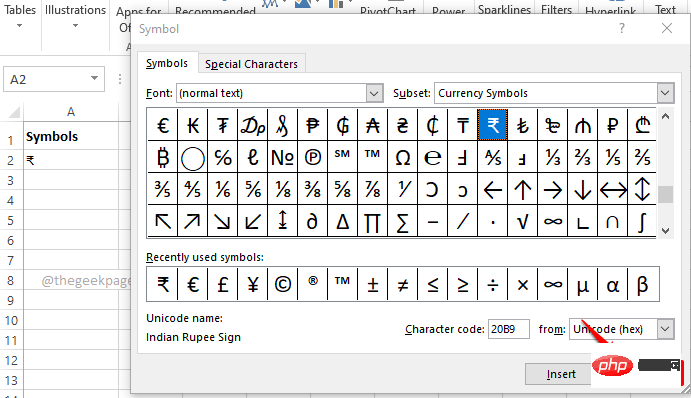Pick Pound sign in recently used symbols
The width and height of the screenshot is (691, 398).
point(223,284)
